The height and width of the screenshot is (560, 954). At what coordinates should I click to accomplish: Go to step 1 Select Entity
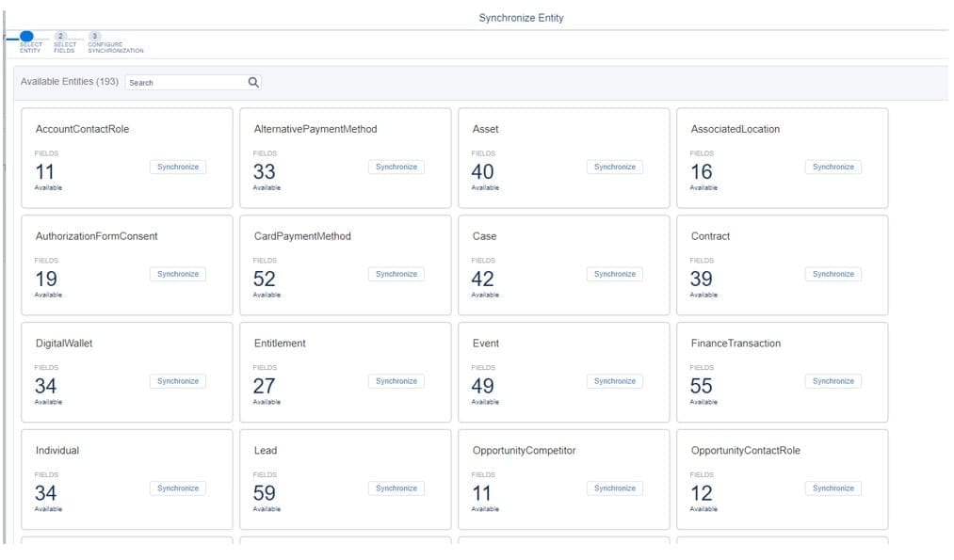click(x=26, y=37)
